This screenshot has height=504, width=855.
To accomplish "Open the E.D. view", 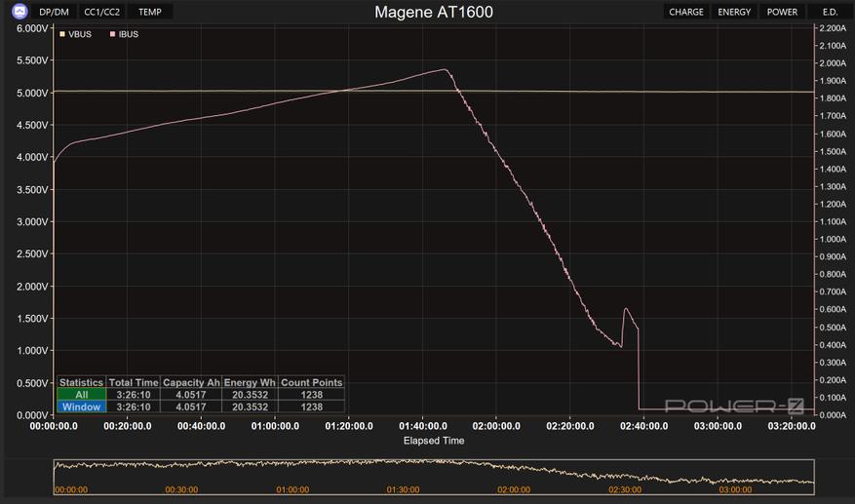I will point(830,12).
